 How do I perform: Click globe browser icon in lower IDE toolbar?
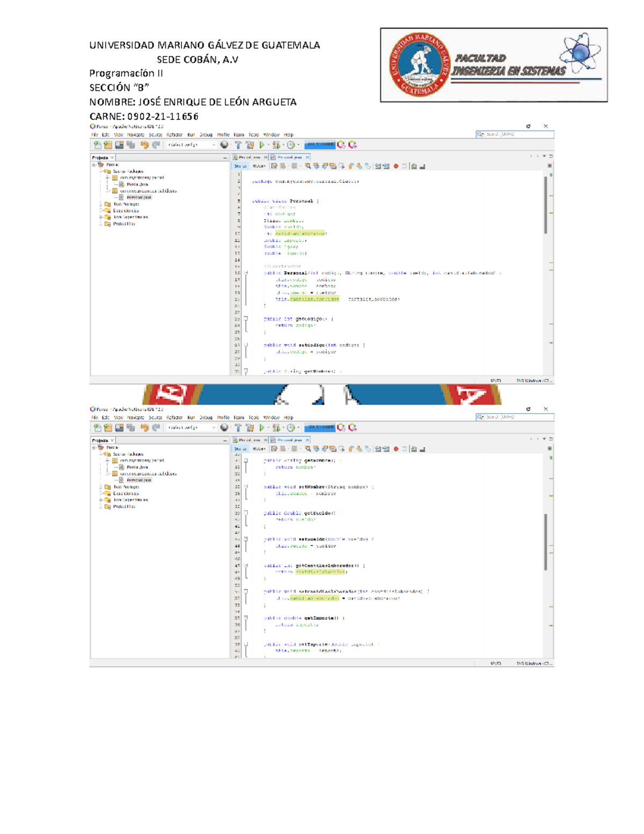pyautogui.click(x=224, y=428)
